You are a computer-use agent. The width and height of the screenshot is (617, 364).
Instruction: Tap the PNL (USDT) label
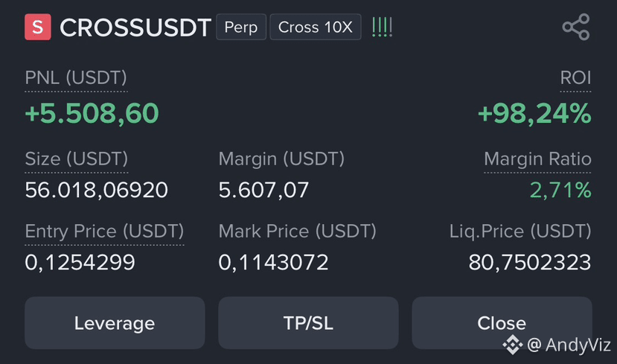[x=76, y=77]
